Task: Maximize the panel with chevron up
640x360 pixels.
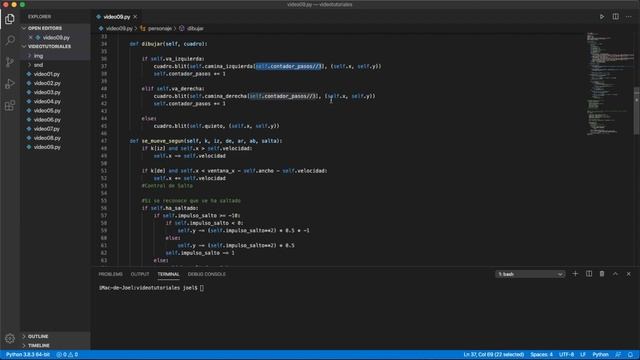Action: click(615, 274)
